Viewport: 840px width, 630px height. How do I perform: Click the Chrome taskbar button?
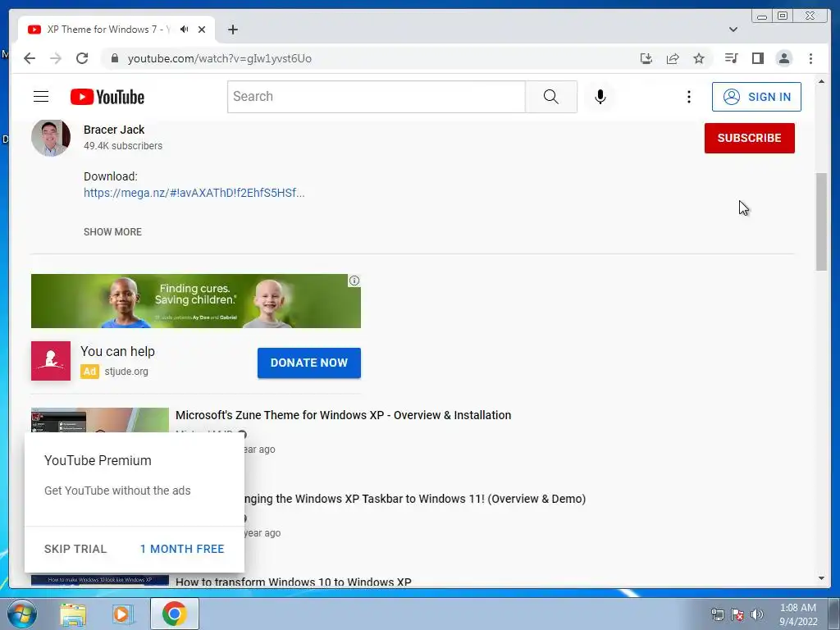coord(174,614)
